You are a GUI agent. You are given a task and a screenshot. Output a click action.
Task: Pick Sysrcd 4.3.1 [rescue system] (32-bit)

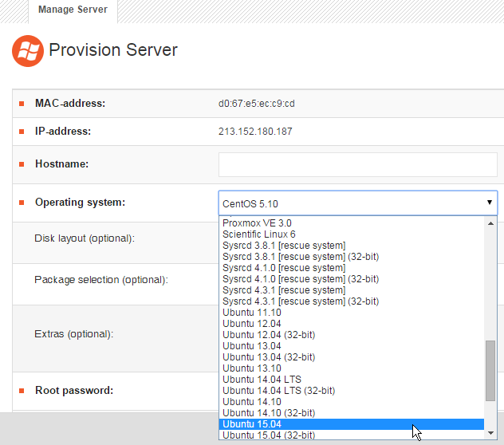(352, 301)
